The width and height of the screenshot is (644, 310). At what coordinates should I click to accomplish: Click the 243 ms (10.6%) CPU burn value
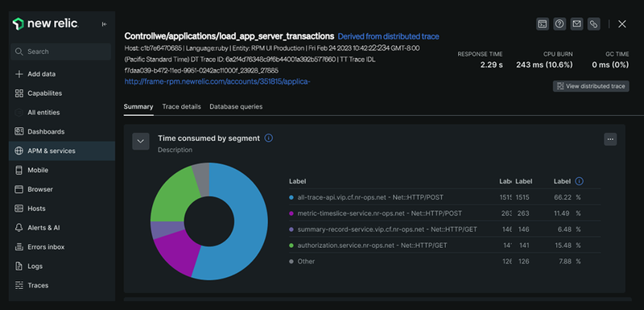point(544,65)
